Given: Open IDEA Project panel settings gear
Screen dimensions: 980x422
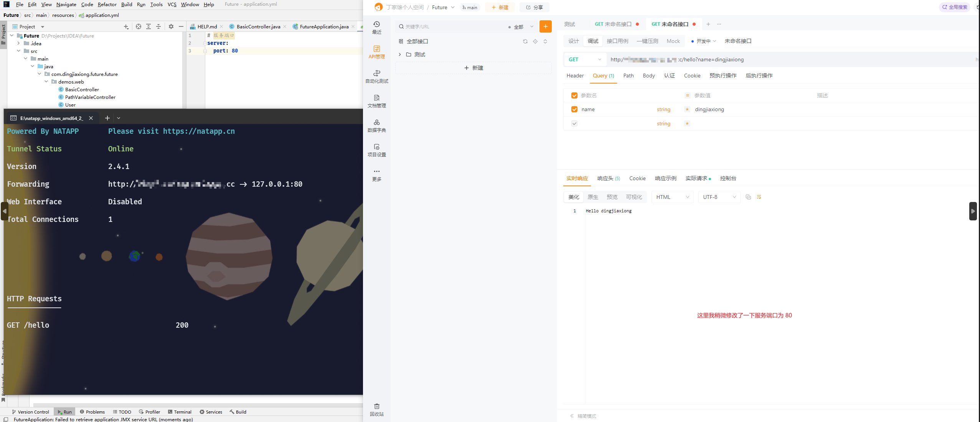Looking at the screenshot, I should coord(171,26).
